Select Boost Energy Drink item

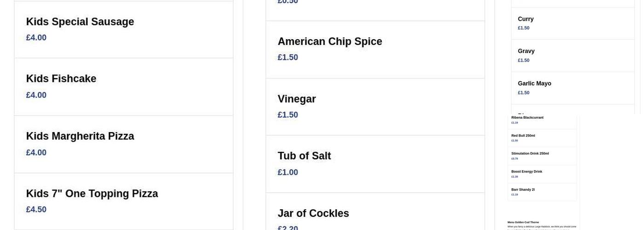click(527, 172)
